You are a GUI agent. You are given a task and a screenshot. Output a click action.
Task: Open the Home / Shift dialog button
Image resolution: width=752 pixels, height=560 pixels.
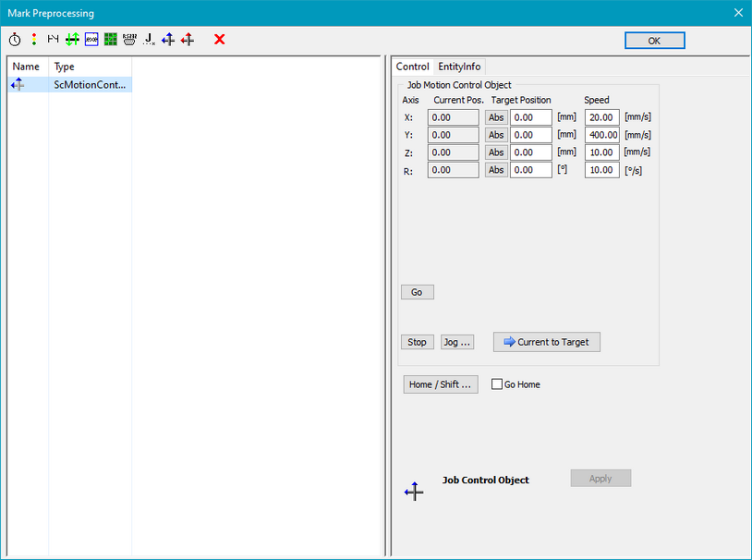(441, 384)
